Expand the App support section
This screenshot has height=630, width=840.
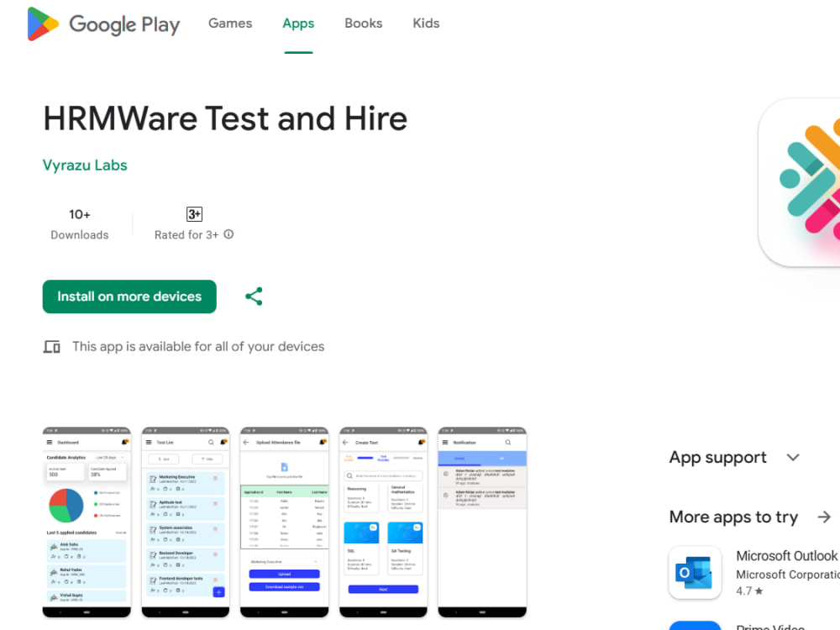click(x=793, y=458)
